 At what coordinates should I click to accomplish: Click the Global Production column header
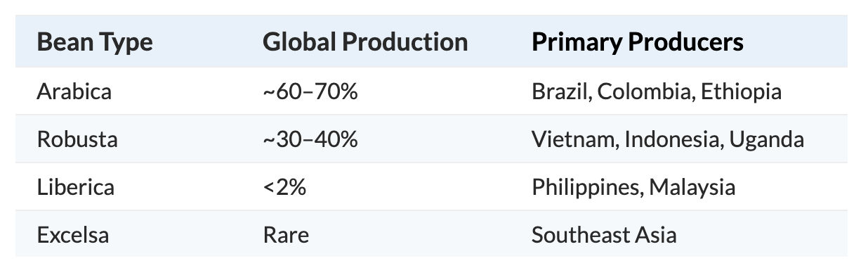[x=365, y=42]
